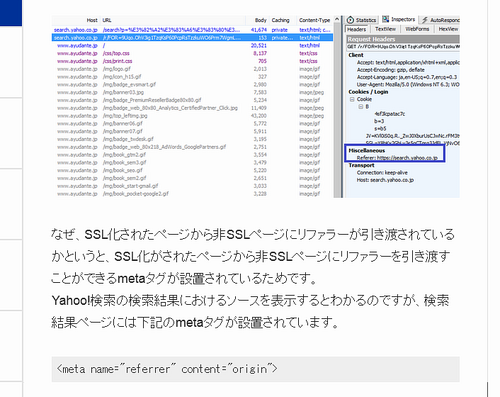Open the Statistics tab with the clock icon
The width and height of the screenshot is (500, 397).
362,20
